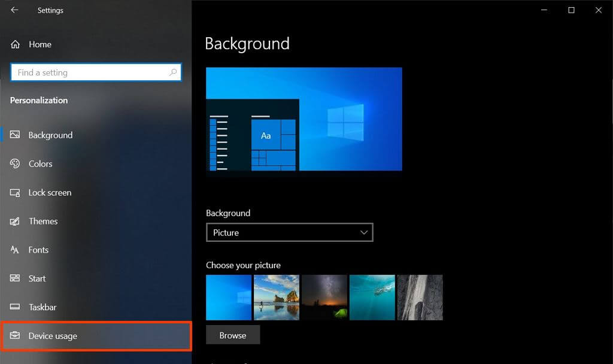
Task: Go to Taskbar settings
Action: pos(96,307)
